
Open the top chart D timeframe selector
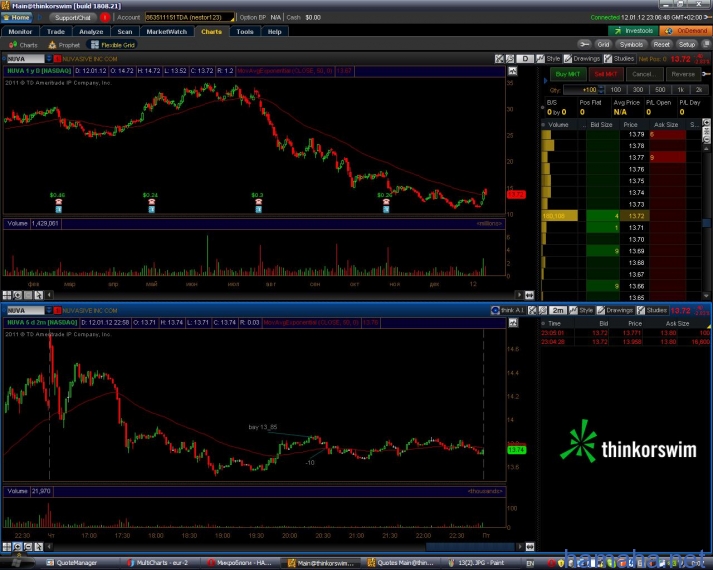point(526,59)
